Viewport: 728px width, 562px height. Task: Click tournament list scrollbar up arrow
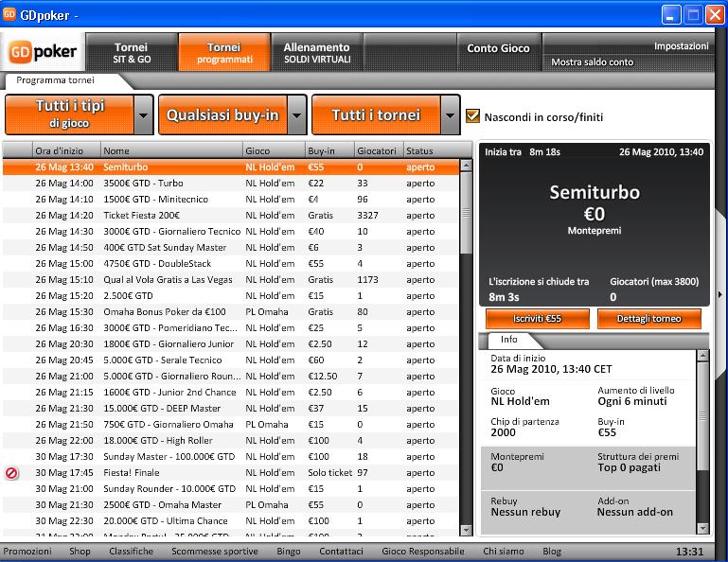[x=466, y=166]
